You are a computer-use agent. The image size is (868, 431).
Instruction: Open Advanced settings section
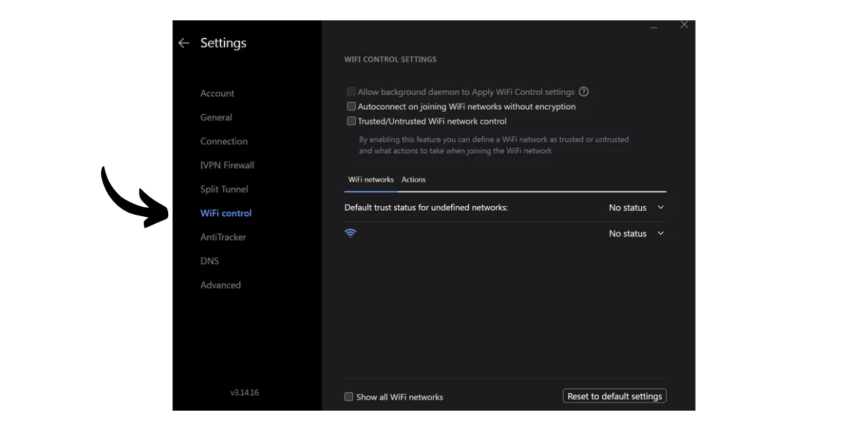220,285
